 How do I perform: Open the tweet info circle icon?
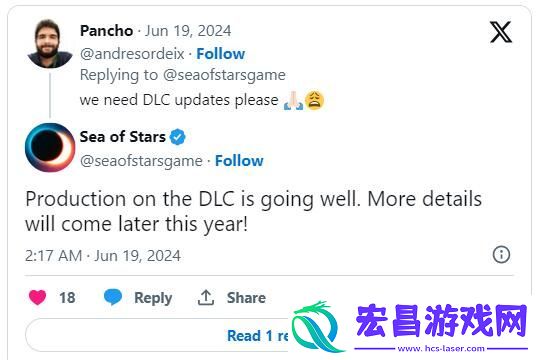[501, 255]
